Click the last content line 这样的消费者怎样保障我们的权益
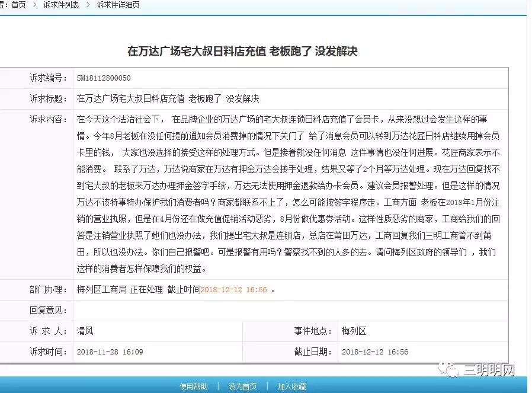This screenshot has height=393, width=532. pyautogui.click(x=142, y=269)
